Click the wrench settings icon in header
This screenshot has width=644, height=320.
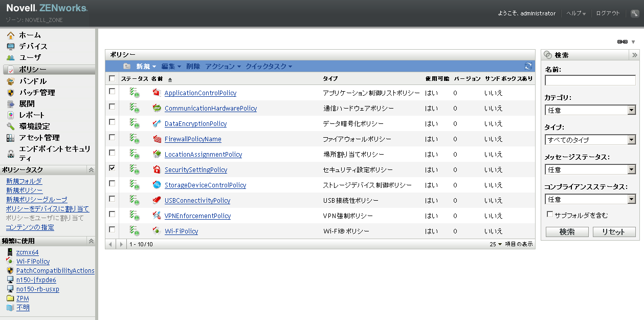click(635, 13)
